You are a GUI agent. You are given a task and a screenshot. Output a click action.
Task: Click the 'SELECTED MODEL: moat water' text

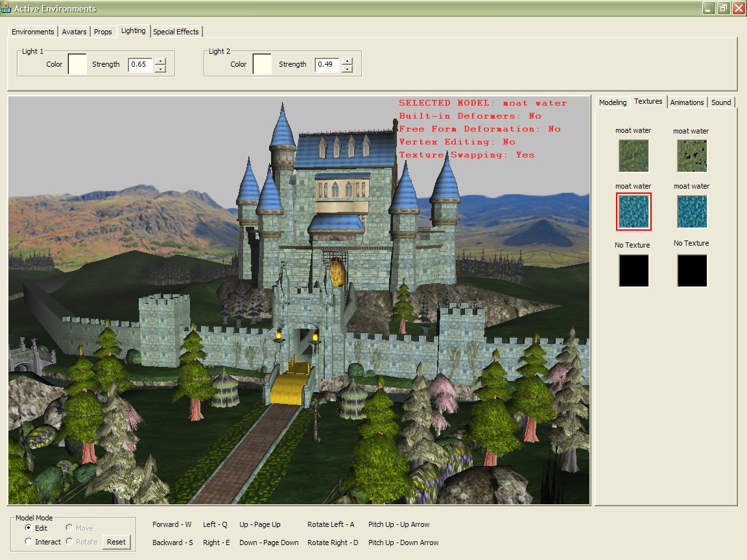click(482, 103)
